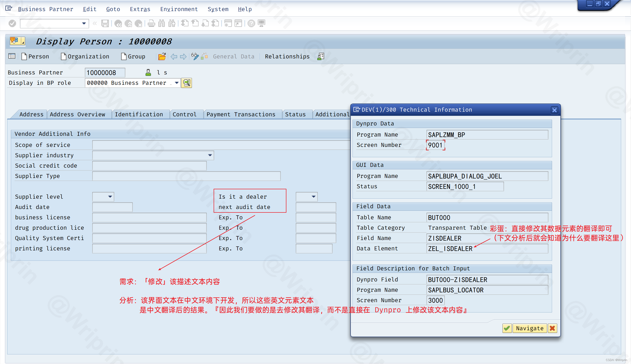Toggle the Status tab view

(x=296, y=114)
